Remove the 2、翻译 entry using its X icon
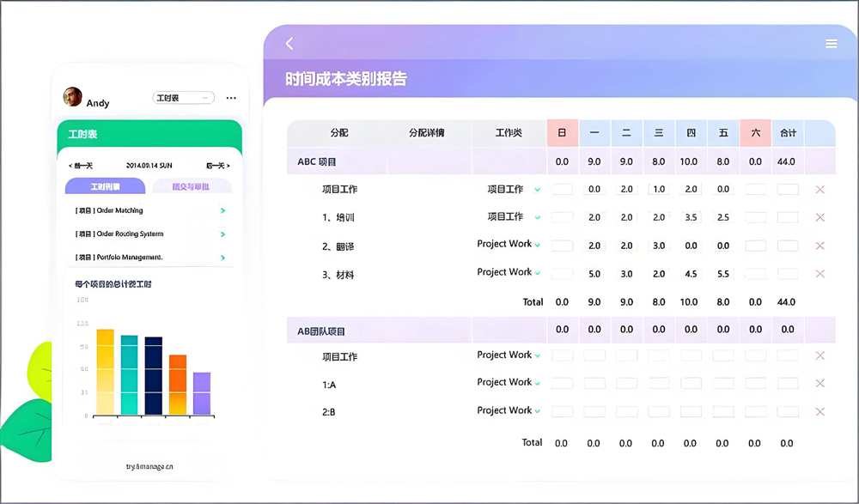This screenshot has height=504, width=859. 820,246
